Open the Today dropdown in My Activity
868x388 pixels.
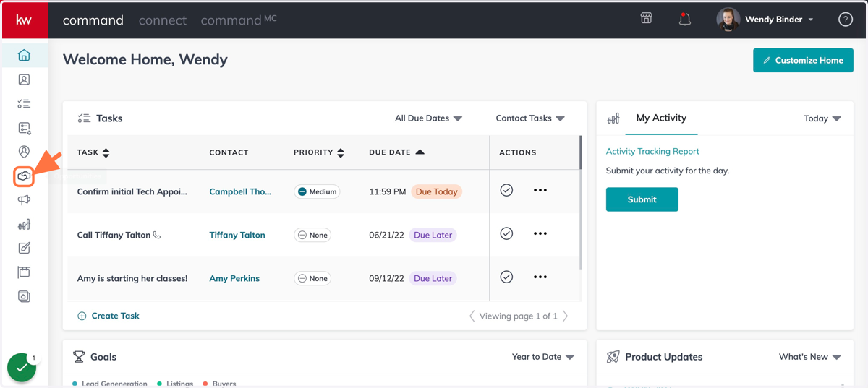coord(822,118)
